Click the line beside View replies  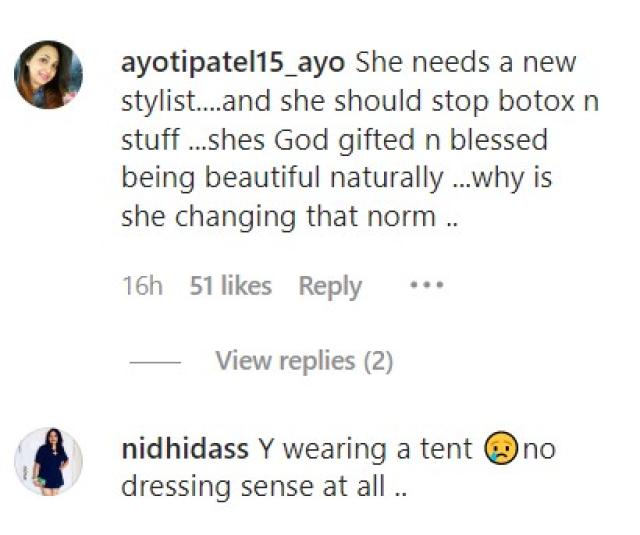click(x=156, y=361)
